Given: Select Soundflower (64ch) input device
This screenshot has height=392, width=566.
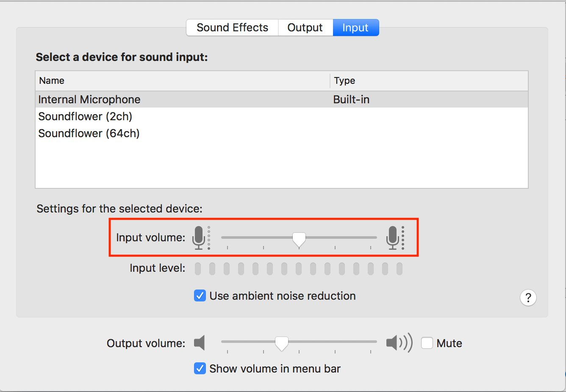Looking at the screenshot, I should pyautogui.click(x=89, y=133).
